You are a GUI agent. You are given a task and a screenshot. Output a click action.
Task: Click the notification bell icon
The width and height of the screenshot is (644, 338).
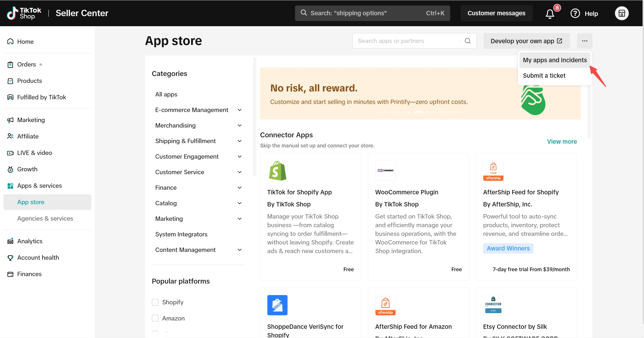[550, 14]
